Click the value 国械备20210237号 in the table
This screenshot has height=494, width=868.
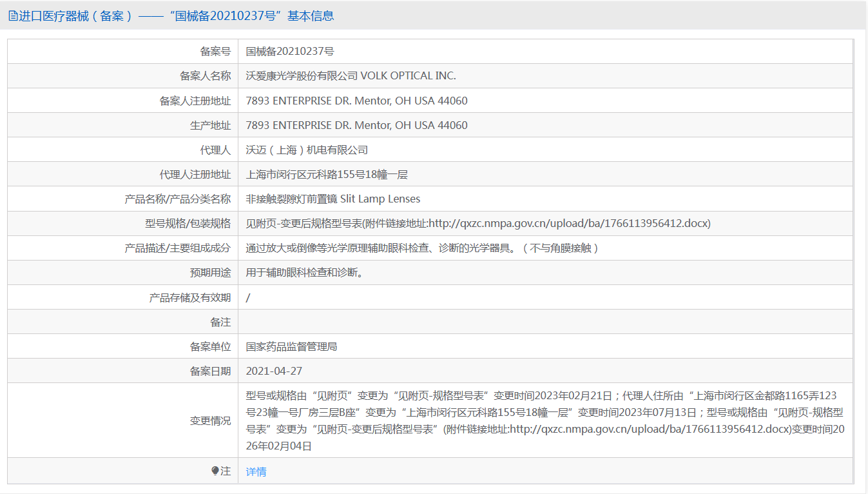(x=290, y=52)
